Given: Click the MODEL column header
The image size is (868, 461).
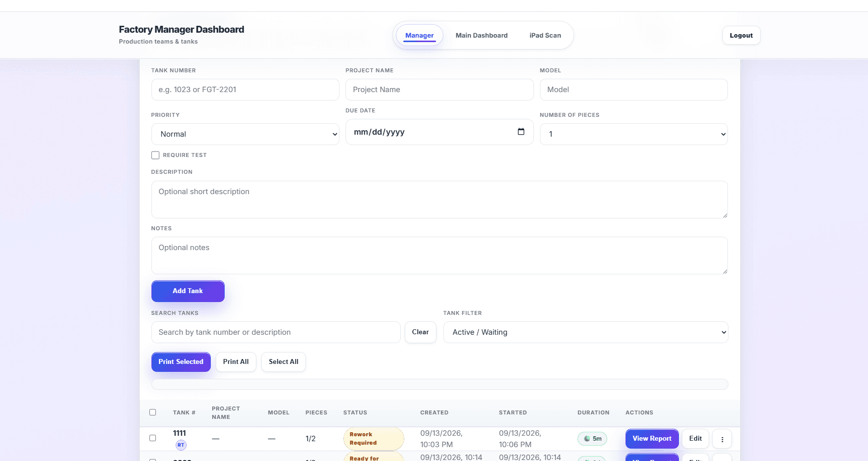Looking at the screenshot, I should coord(279,412).
